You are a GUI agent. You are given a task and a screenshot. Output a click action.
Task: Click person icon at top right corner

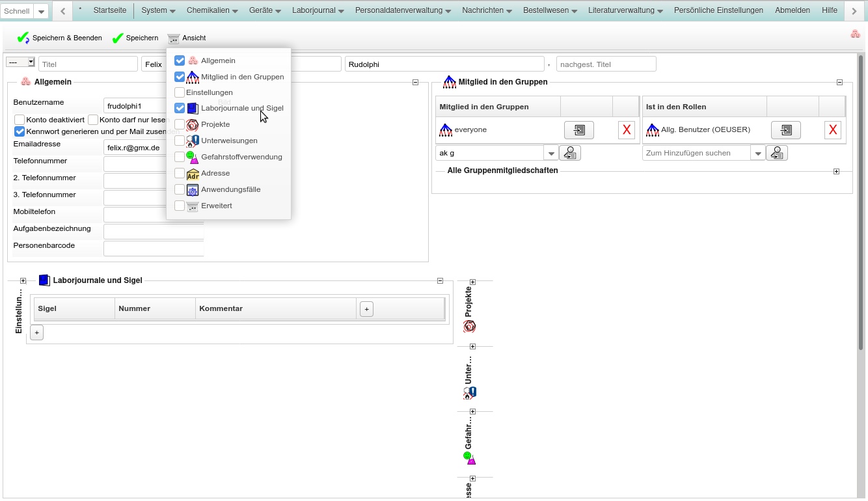click(856, 34)
